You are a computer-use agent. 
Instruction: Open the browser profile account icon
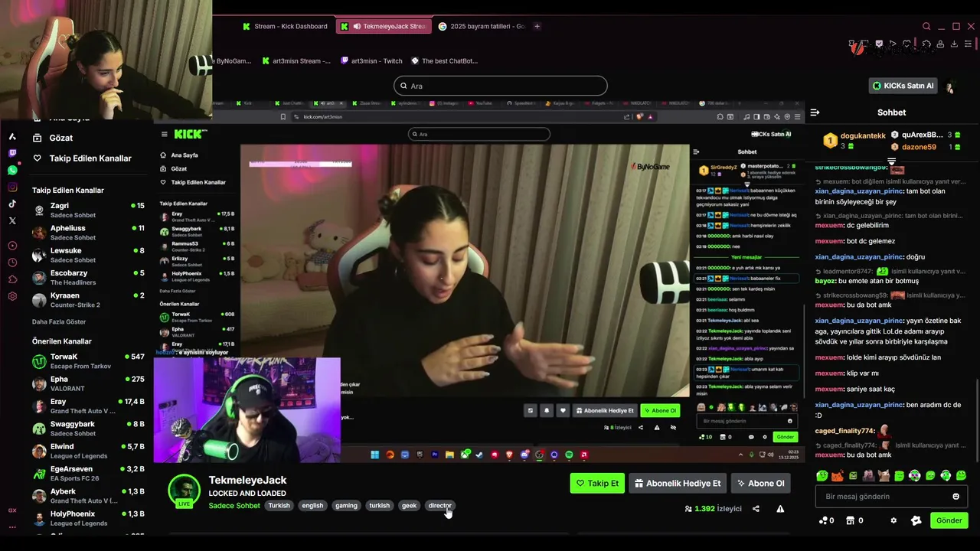[941, 44]
